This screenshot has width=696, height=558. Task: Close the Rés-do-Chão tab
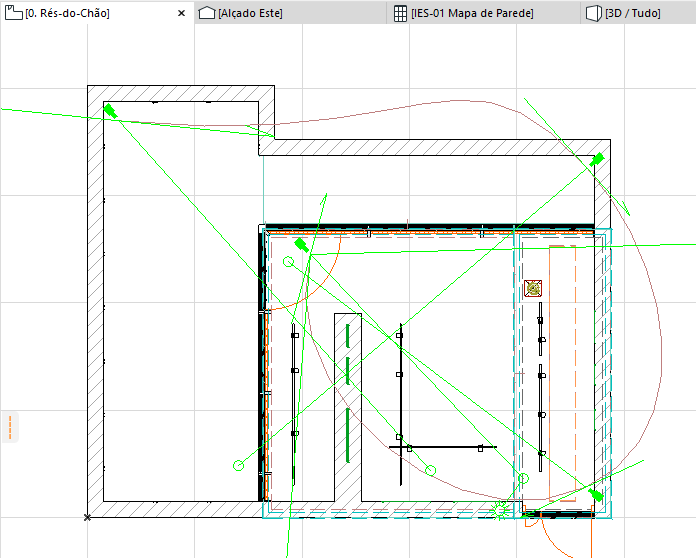tap(181, 13)
